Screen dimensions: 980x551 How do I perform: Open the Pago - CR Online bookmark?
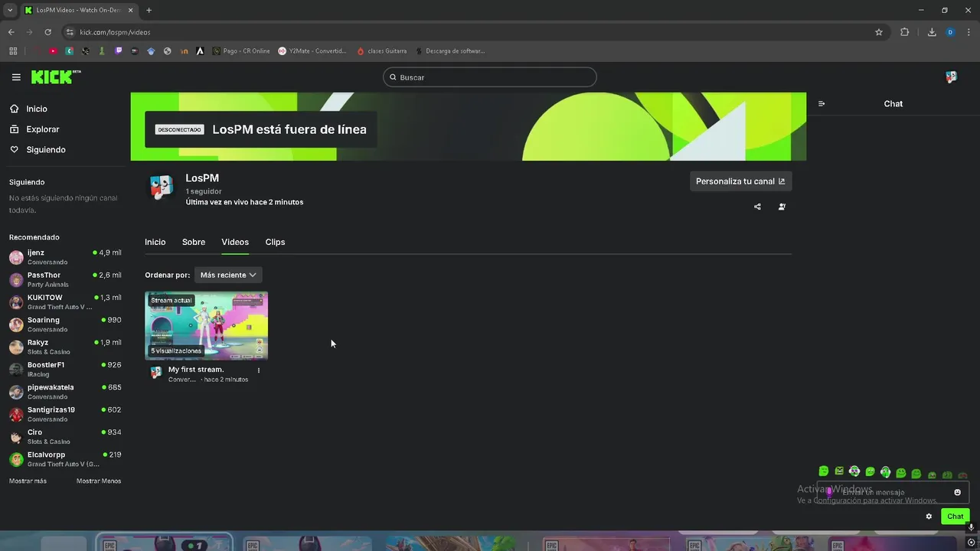(x=241, y=51)
